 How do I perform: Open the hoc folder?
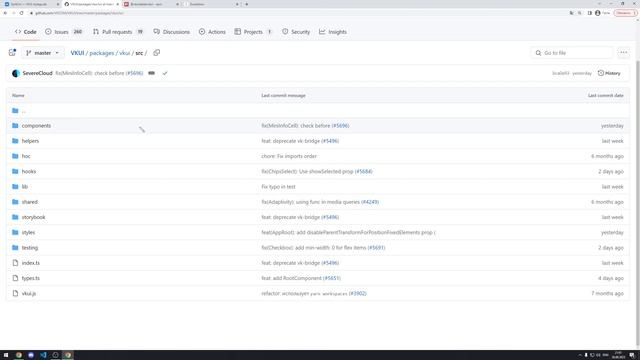click(26, 156)
